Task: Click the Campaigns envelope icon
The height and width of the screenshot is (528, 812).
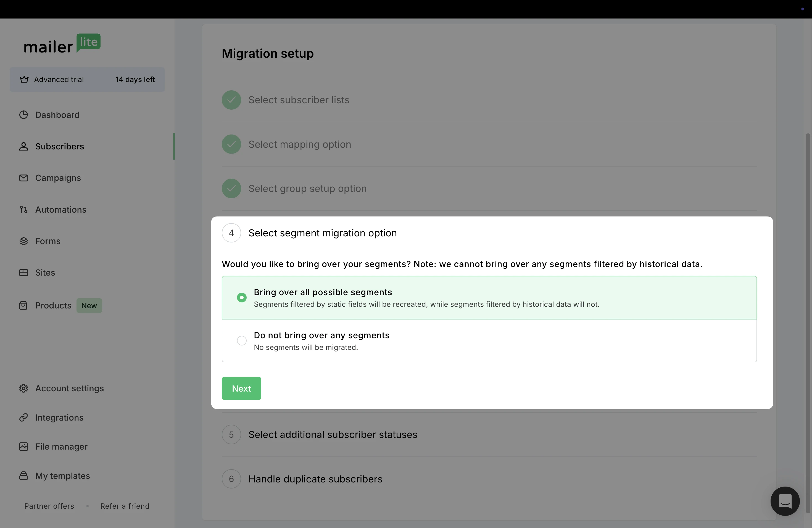Action: (x=23, y=178)
